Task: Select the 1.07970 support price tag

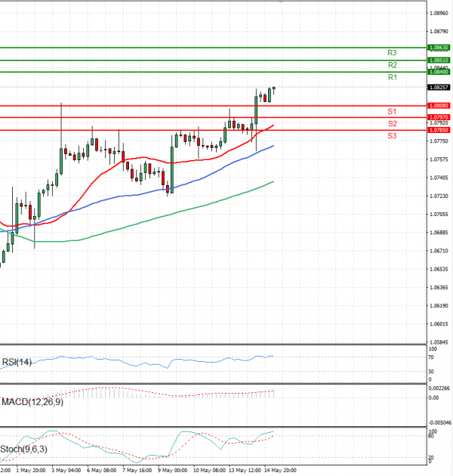Action: (x=439, y=117)
